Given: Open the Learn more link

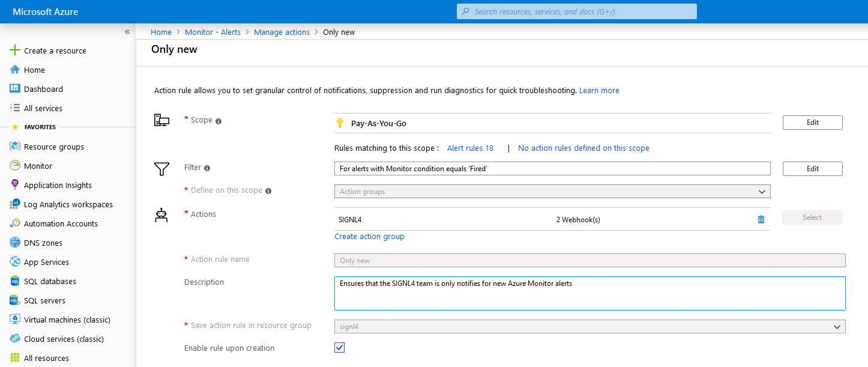Looking at the screenshot, I should (599, 91).
